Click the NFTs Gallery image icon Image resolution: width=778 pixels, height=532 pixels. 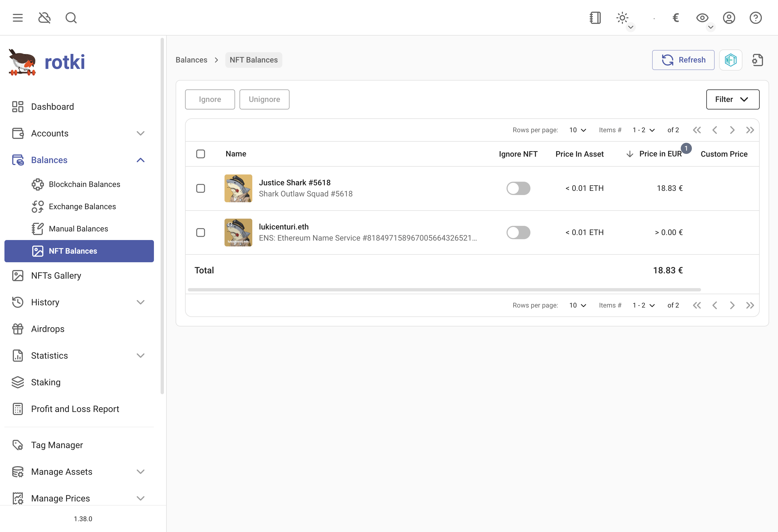click(x=18, y=276)
